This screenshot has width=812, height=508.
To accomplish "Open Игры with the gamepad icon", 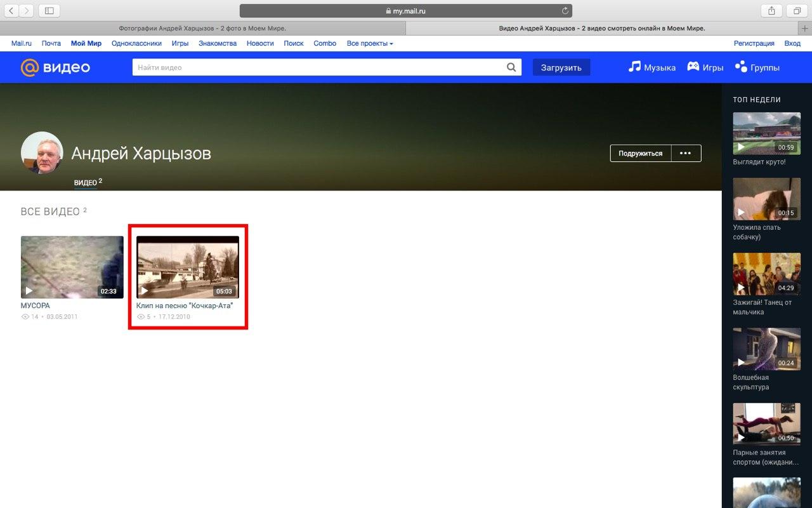I will point(705,67).
